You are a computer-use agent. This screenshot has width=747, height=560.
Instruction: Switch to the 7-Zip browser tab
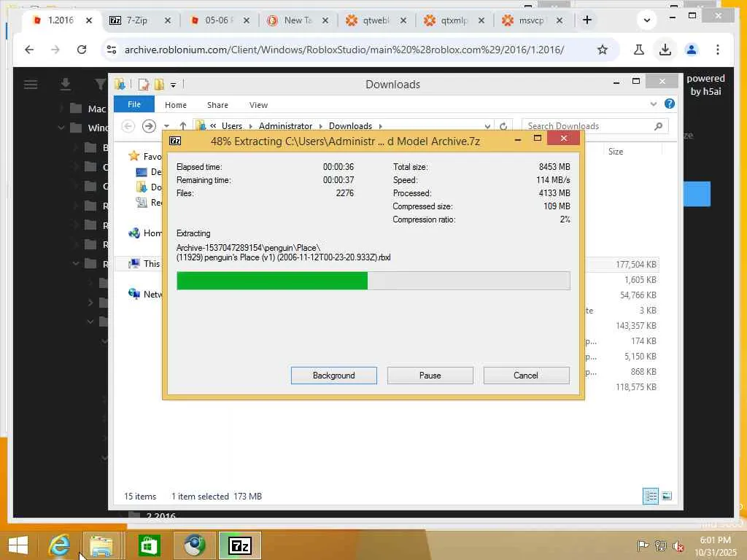click(x=136, y=20)
